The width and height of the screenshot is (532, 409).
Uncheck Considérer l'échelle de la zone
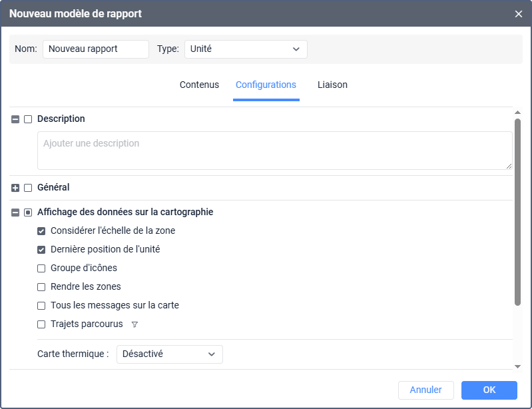pyautogui.click(x=41, y=231)
